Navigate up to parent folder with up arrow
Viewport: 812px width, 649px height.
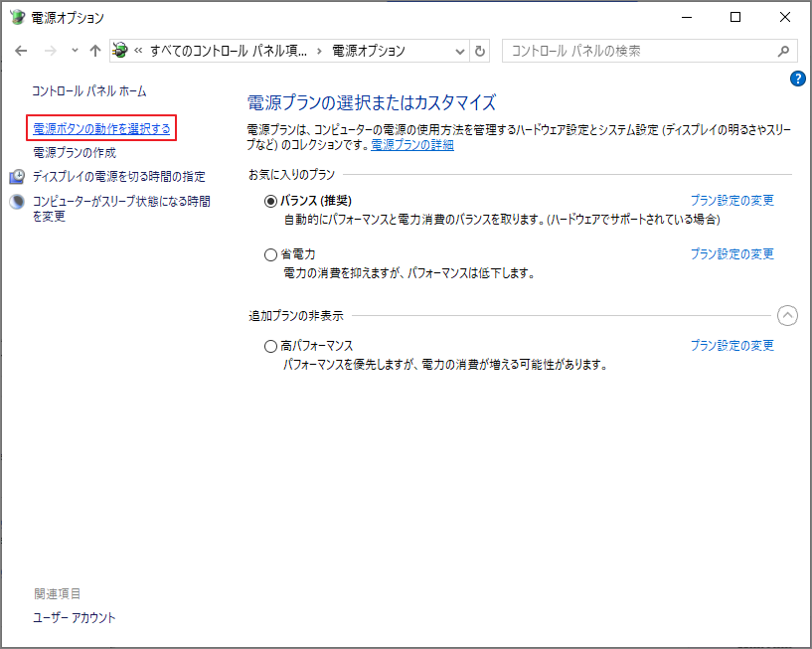click(93, 51)
